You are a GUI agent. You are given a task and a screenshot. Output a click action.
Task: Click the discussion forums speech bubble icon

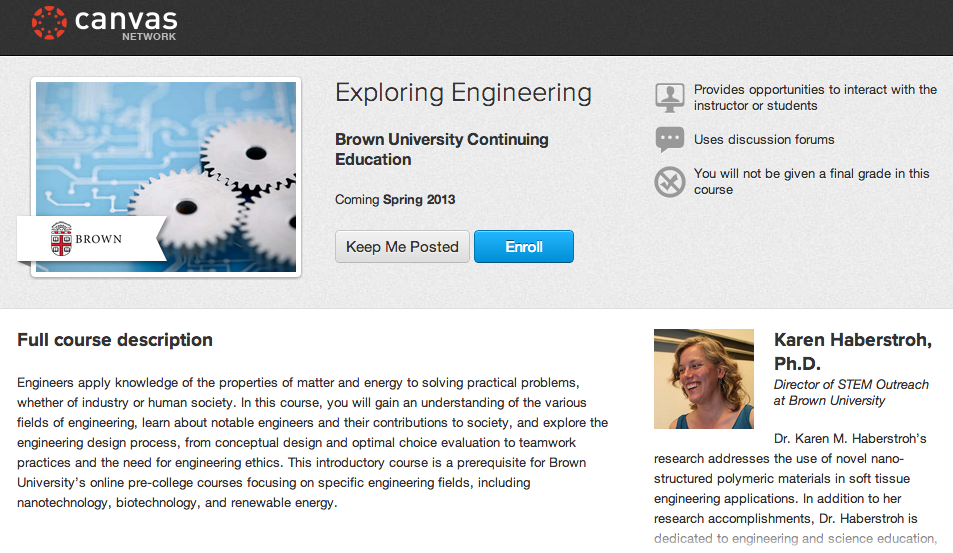(x=669, y=139)
